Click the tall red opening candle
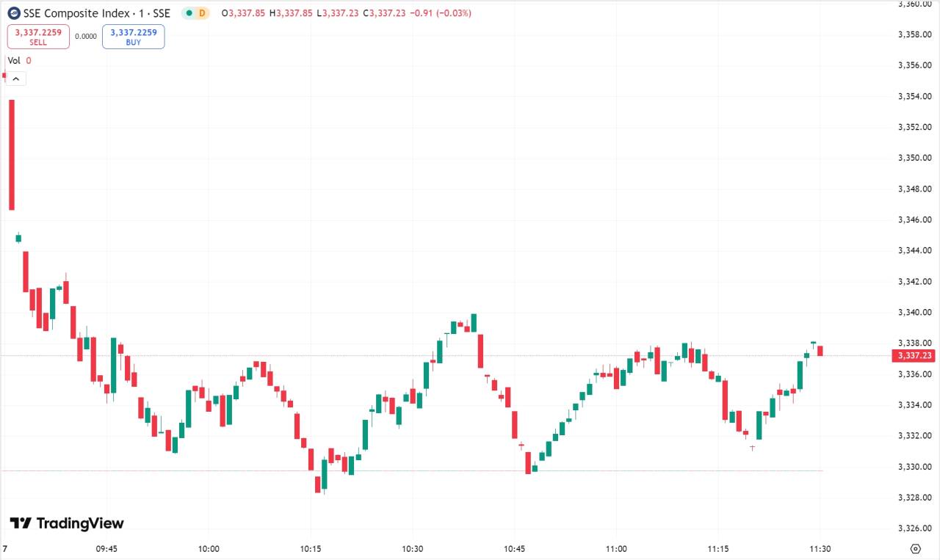 tap(12, 154)
